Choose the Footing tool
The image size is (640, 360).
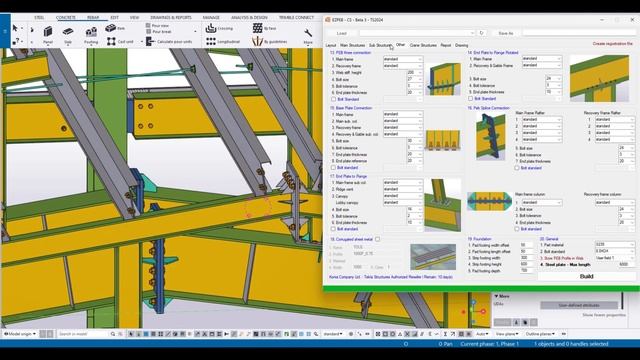pyautogui.click(x=91, y=35)
